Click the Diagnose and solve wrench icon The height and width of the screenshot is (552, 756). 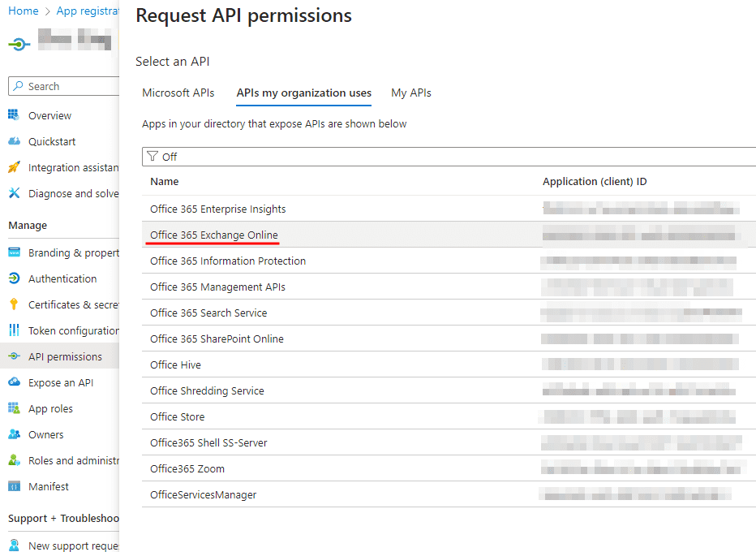click(14, 193)
